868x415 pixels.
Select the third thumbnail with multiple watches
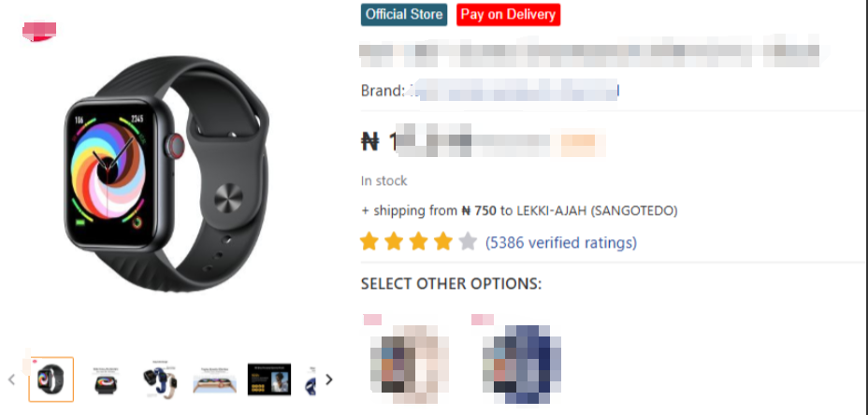pos(160,380)
